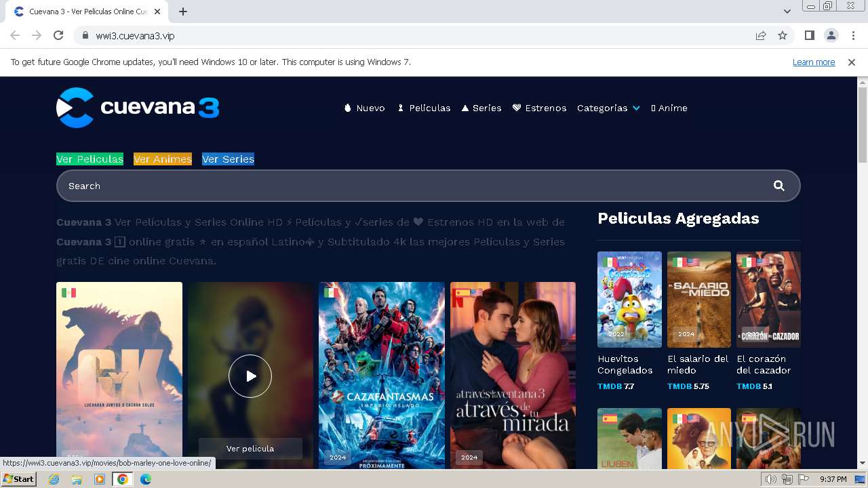Bookmark this page with the star

tap(783, 35)
